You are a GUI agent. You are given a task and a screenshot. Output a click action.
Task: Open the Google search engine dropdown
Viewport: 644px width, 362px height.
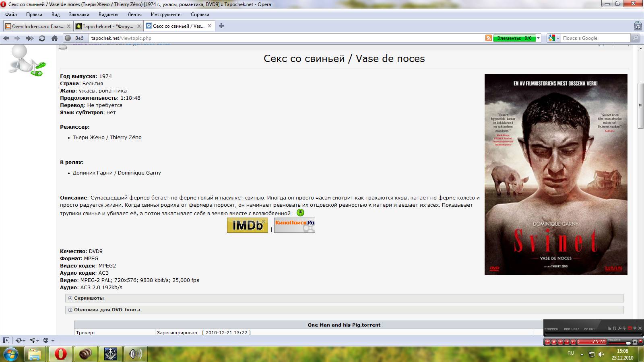(x=554, y=38)
